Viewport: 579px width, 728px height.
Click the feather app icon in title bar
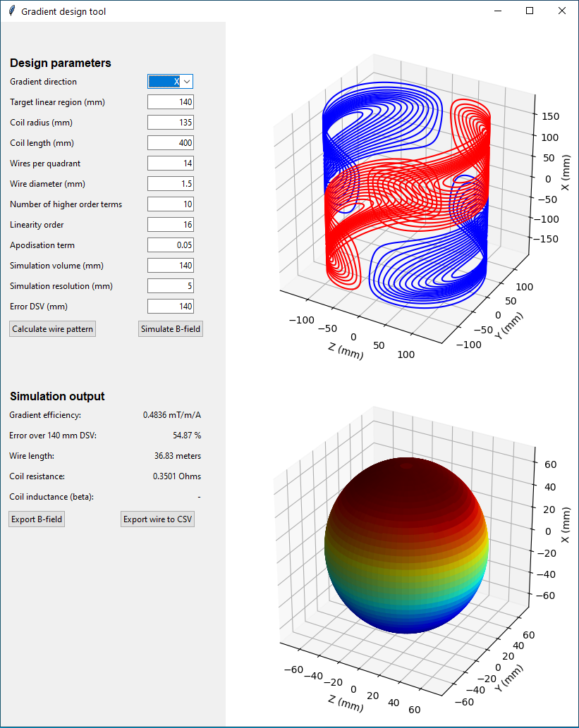(x=11, y=11)
